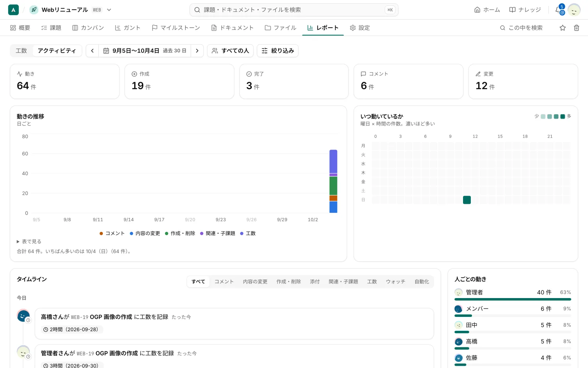Open date range 9月5日〜10月4日 picker
The image size is (588, 368).
[145, 51]
